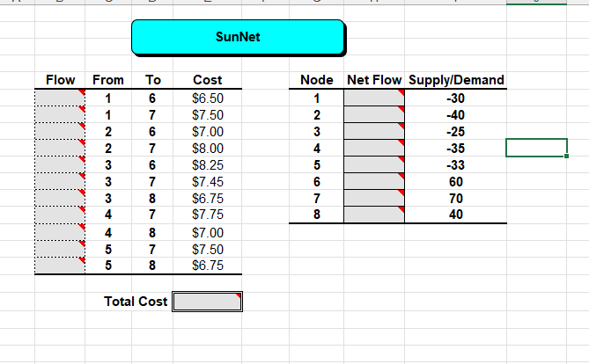Select the $7.75 cost cell

pyautogui.click(x=208, y=215)
